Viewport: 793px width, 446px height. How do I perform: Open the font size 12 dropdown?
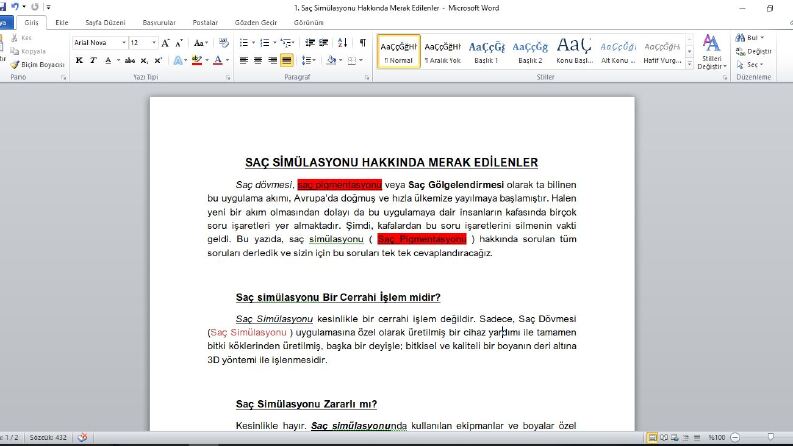click(x=154, y=43)
